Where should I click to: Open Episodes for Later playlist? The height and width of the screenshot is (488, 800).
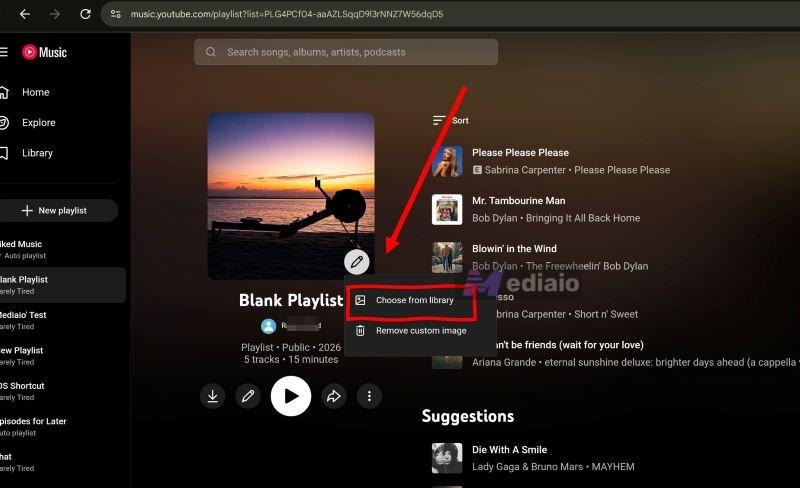61,426
